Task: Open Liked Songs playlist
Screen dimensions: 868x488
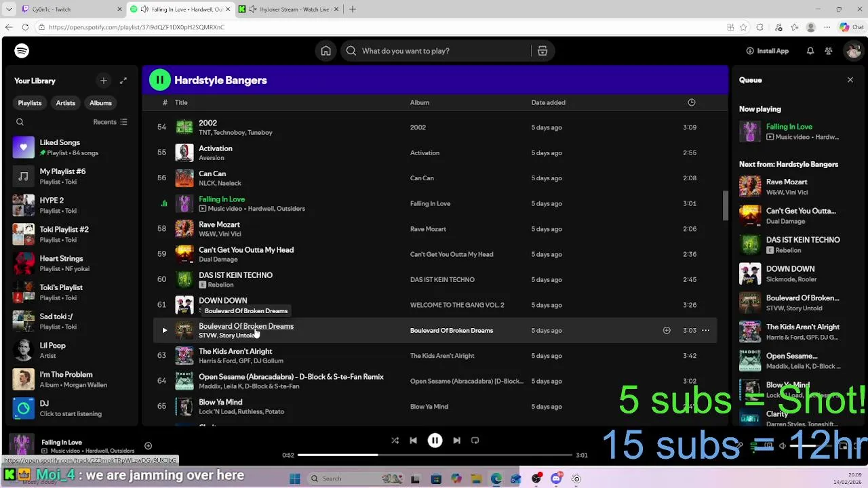Action: tap(73, 147)
